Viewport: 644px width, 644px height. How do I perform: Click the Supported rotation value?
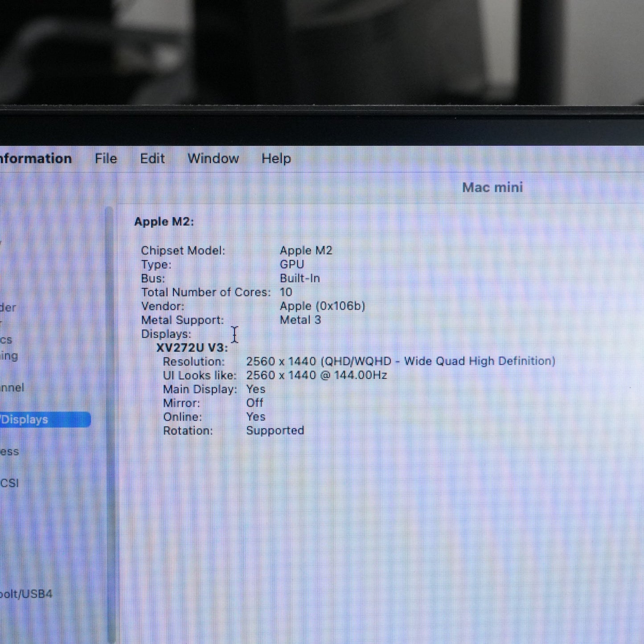click(275, 431)
